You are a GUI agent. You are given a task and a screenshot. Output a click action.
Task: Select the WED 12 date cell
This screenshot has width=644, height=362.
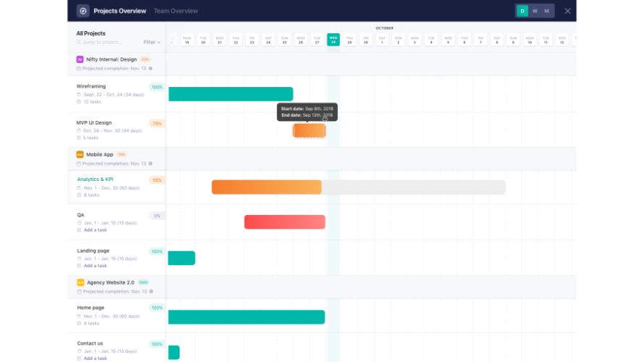click(x=562, y=40)
